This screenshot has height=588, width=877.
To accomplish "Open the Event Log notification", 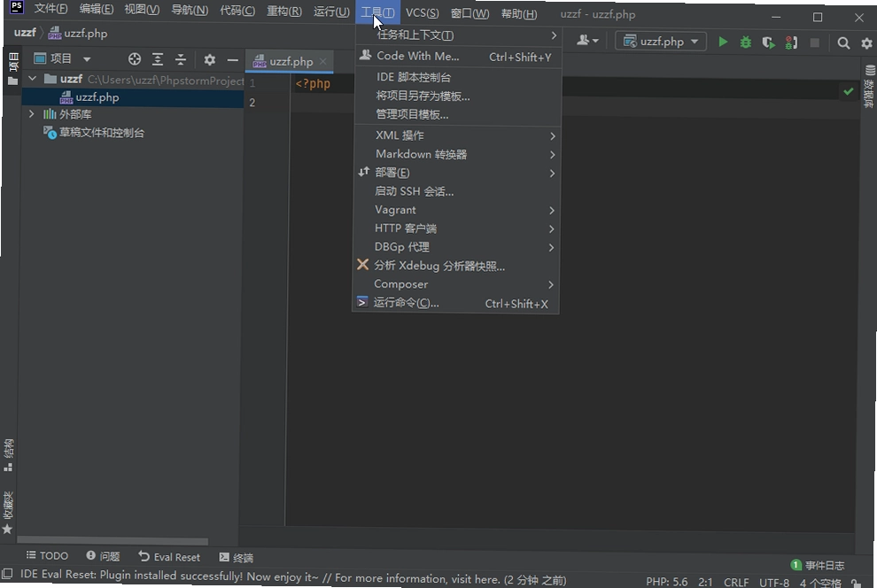I will [818, 565].
